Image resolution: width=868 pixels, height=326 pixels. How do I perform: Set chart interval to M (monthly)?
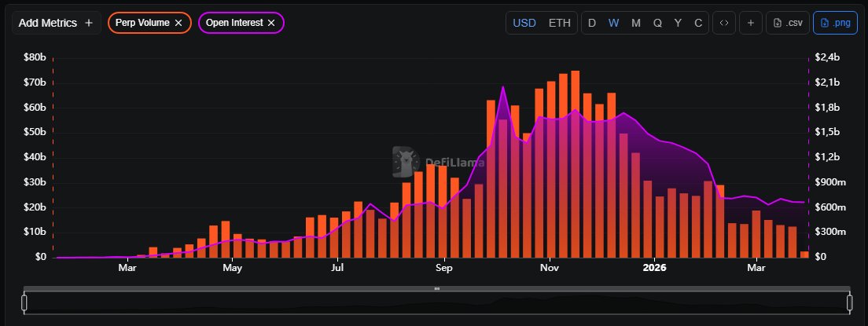tap(635, 23)
